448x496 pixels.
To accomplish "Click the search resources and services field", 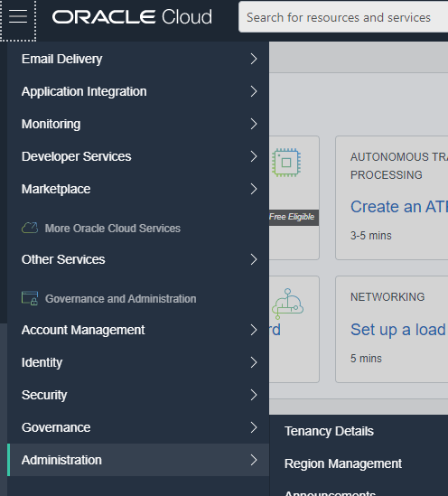I will (343, 17).
